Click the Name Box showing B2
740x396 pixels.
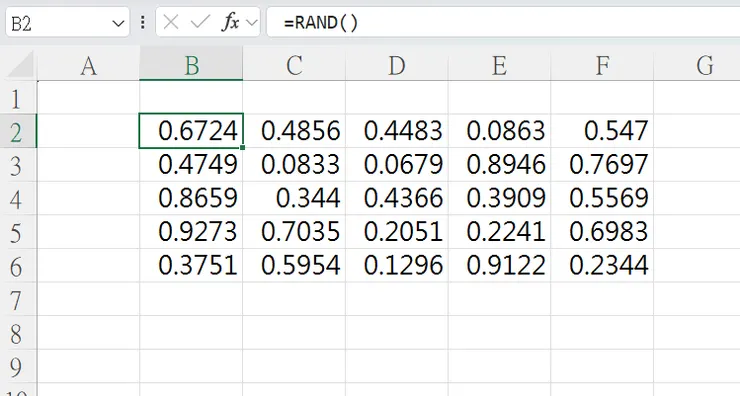point(67,22)
